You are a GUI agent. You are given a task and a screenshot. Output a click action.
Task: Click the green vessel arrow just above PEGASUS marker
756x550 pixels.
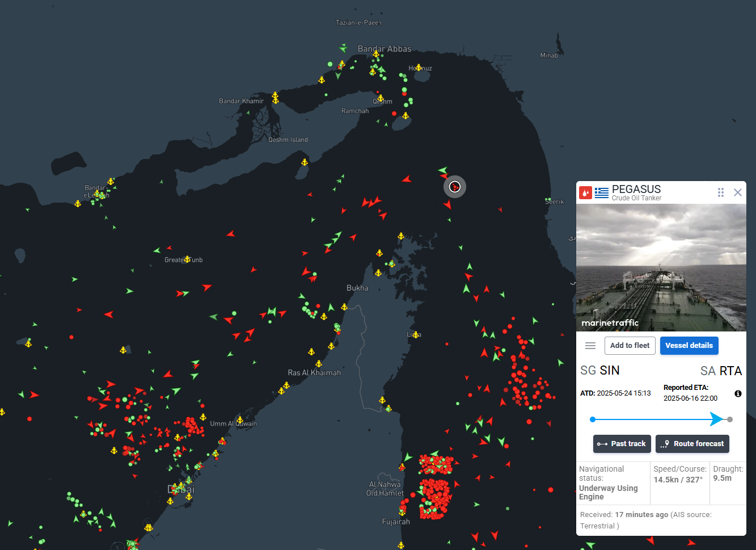tap(443, 170)
